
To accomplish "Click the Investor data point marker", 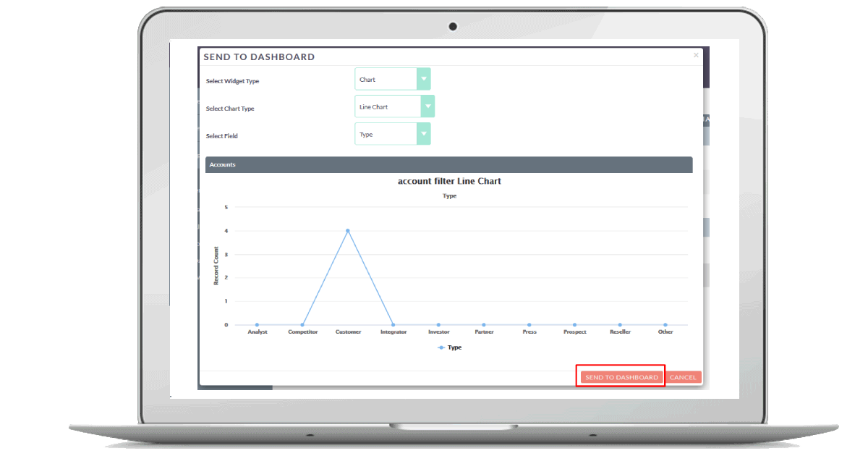I will point(438,325).
